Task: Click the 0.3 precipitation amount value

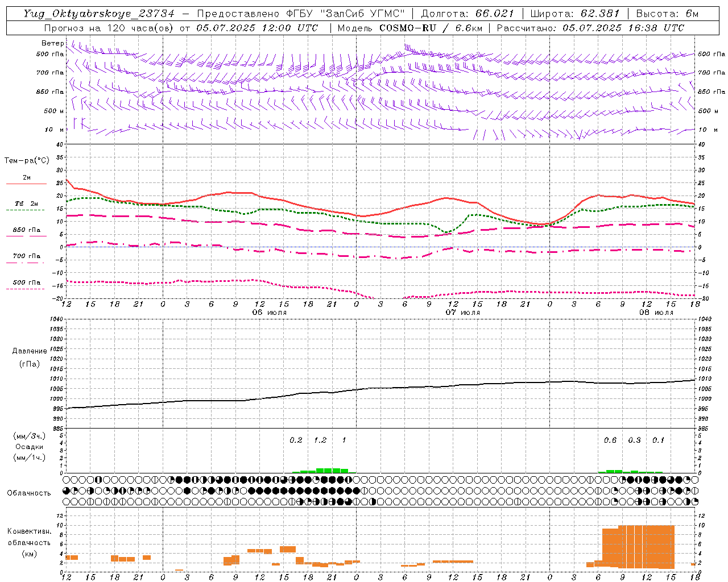Action: [634, 440]
